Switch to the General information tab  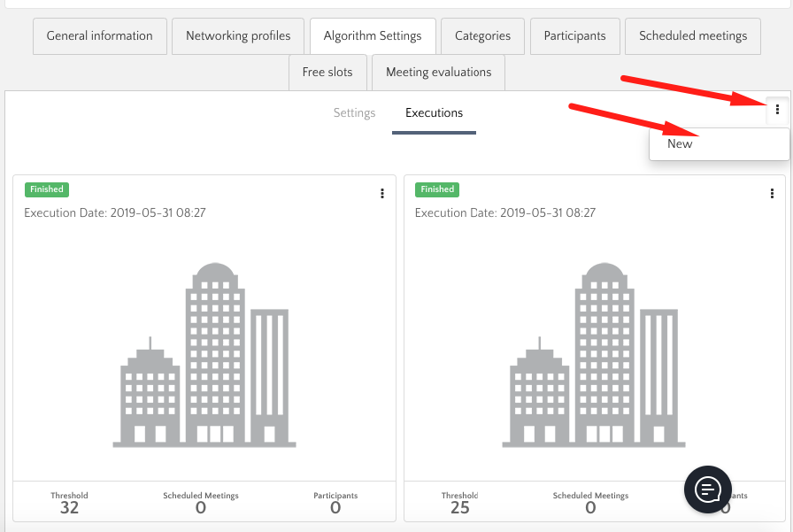tap(99, 36)
